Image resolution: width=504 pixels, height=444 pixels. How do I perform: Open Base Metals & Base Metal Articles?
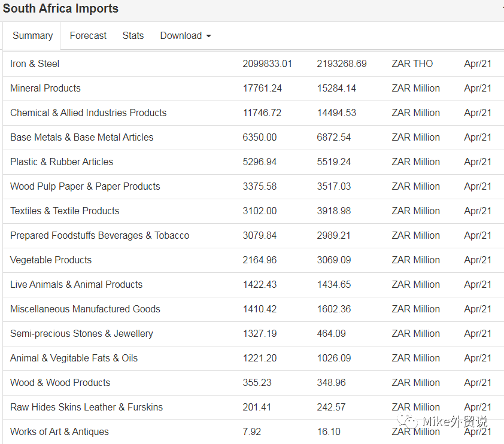[82, 138]
